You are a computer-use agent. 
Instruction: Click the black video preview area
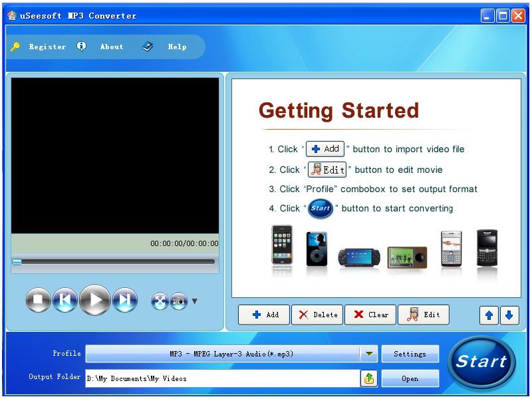click(x=114, y=156)
